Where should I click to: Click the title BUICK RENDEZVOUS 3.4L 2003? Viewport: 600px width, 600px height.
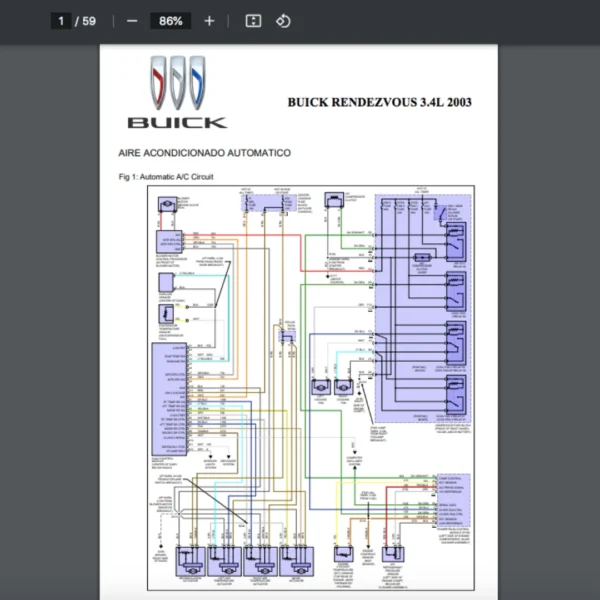click(x=380, y=102)
